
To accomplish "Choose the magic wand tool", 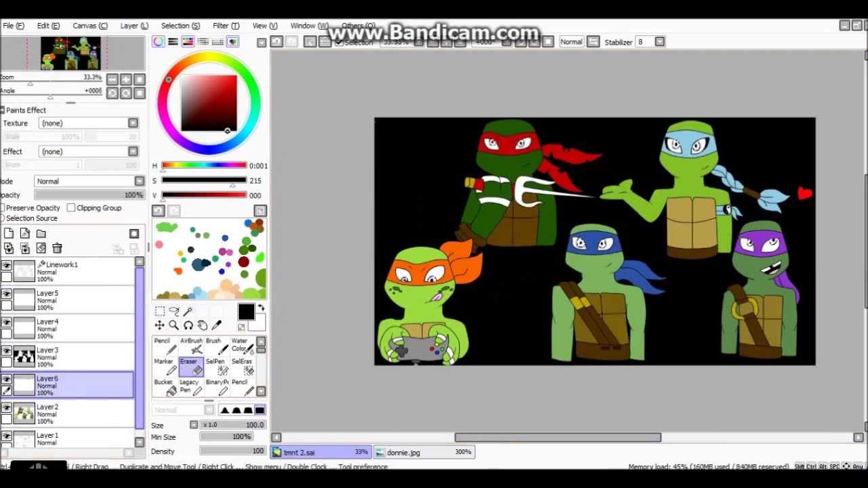I will click(188, 311).
